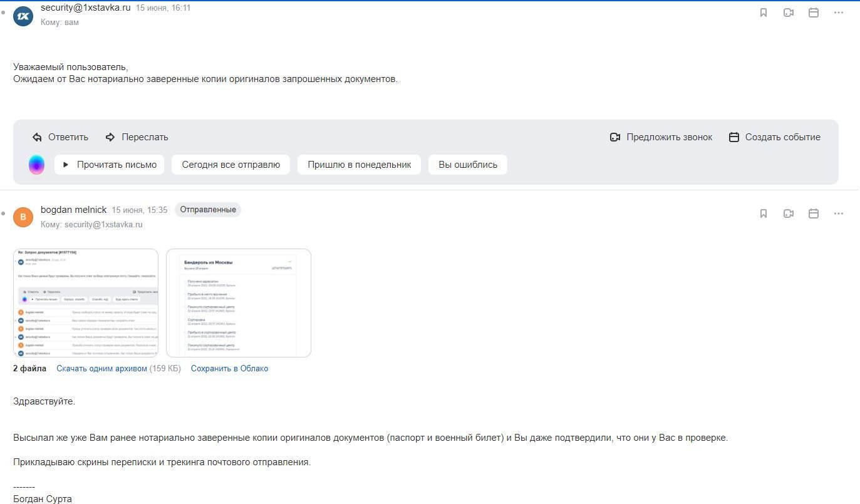The height and width of the screenshot is (504, 860).
Task: Click Предложить звонок
Action: coord(661,137)
